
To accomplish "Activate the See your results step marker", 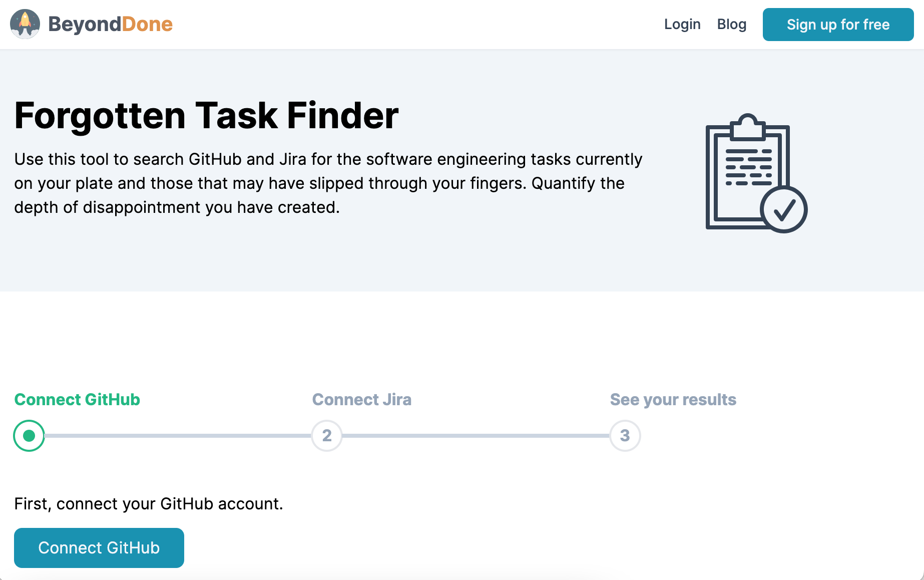I will click(625, 435).
